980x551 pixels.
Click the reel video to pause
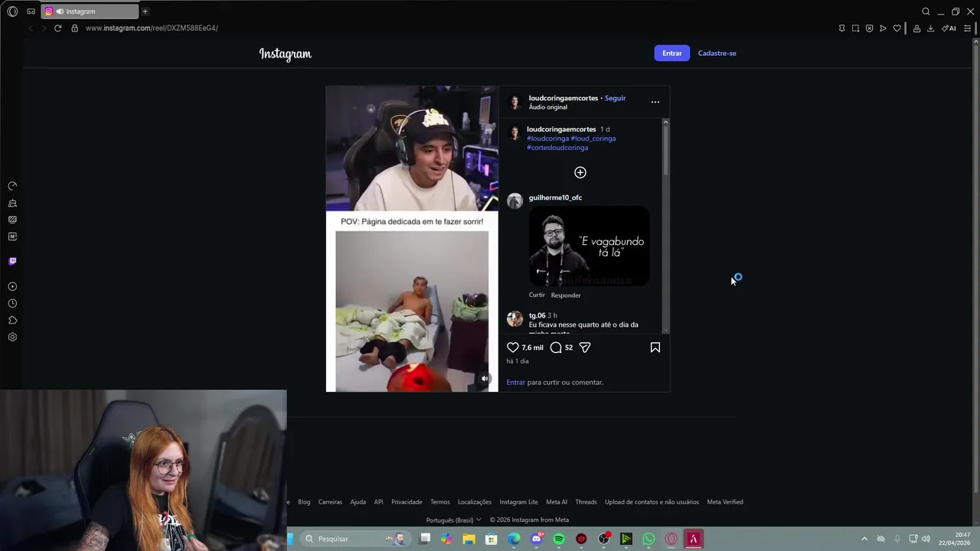(x=412, y=239)
